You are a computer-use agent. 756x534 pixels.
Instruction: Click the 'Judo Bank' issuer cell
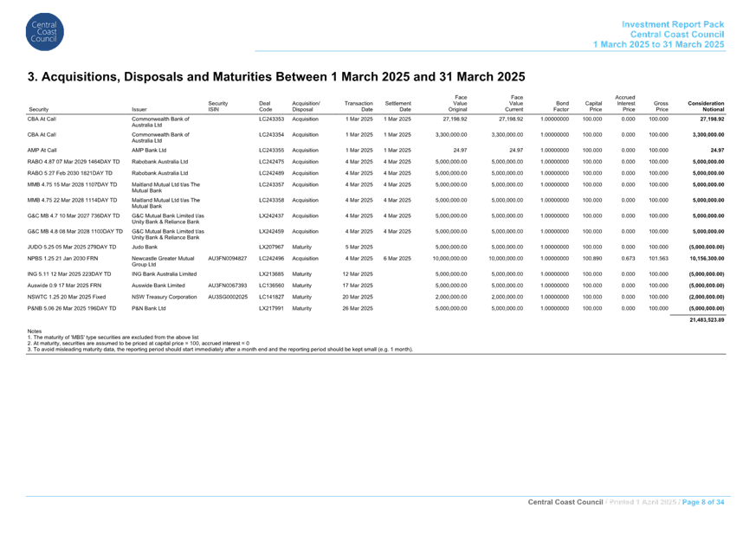click(145, 248)
